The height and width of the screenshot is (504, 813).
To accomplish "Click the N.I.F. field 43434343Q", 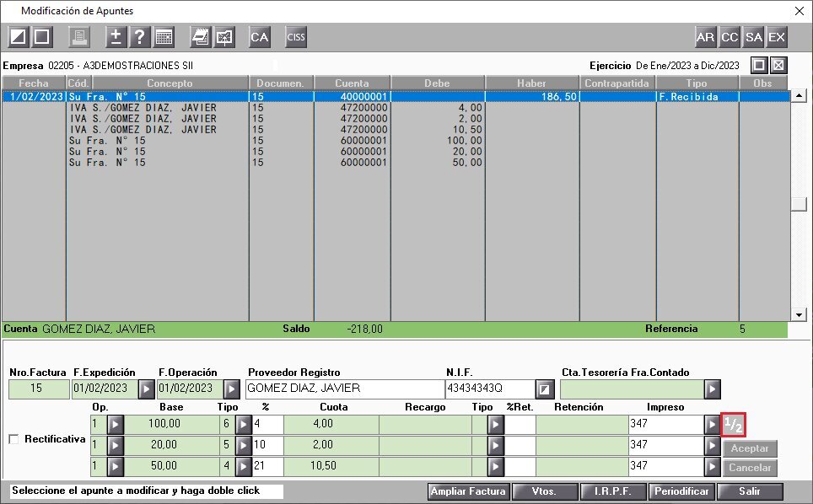I will point(490,389).
